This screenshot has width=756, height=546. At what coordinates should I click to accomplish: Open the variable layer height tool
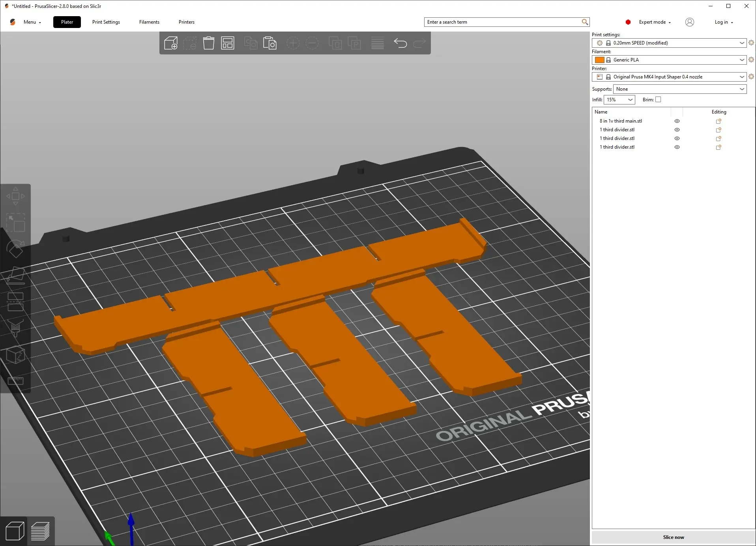tap(377, 43)
